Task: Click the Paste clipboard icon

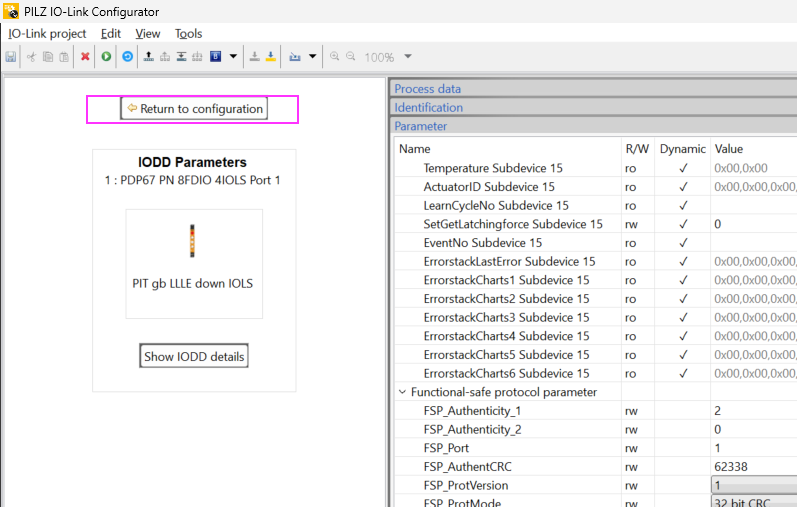Action: [x=64, y=56]
